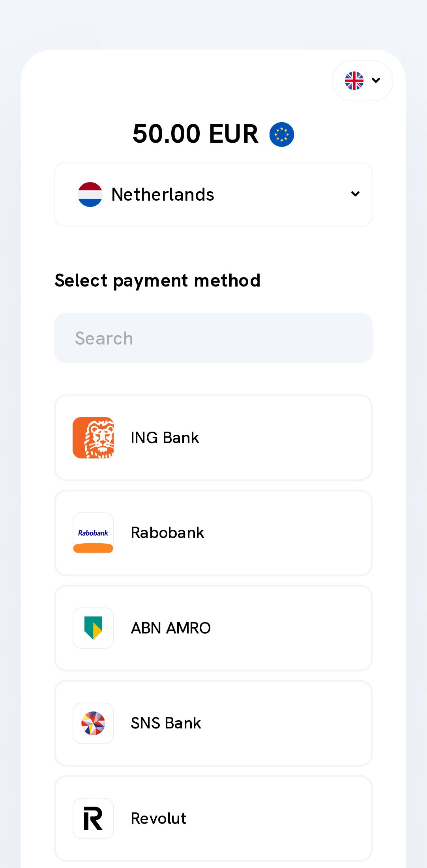Click the Select payment method heading
Screen dimensions: 427x868
[157, 281]
